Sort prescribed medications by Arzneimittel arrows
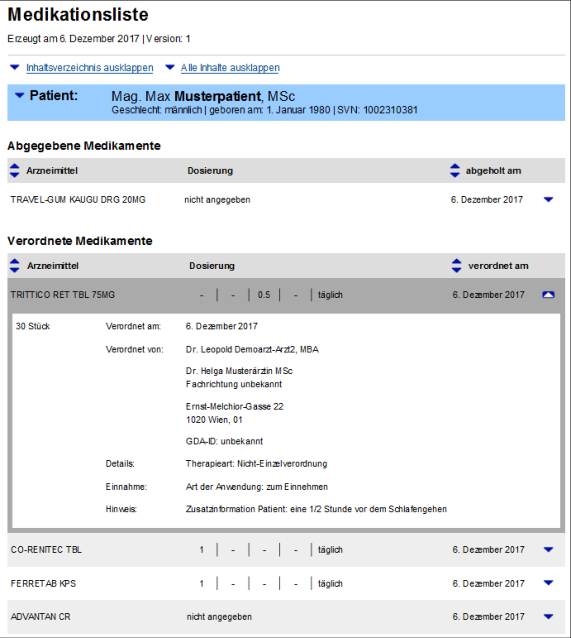This screenshot has width=571, height=638. pos(14,266)
